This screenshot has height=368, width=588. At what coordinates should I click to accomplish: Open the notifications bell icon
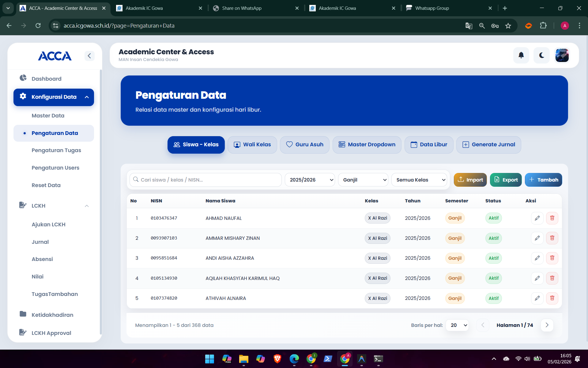click(x=521, y=55)
